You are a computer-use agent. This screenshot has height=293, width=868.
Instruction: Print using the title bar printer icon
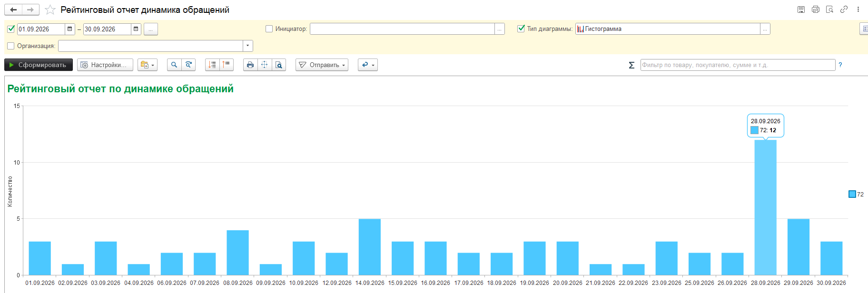point(815,10)
